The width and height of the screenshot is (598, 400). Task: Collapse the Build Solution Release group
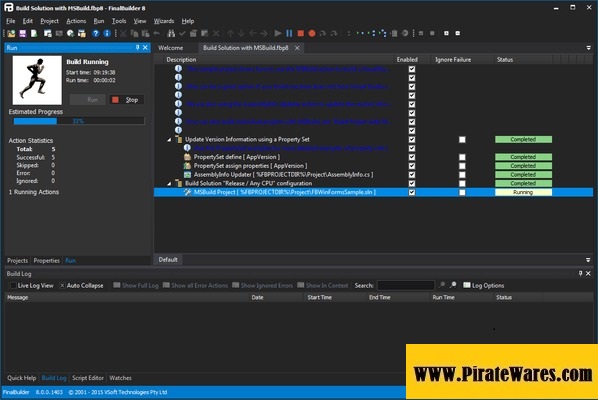(169, 183)
